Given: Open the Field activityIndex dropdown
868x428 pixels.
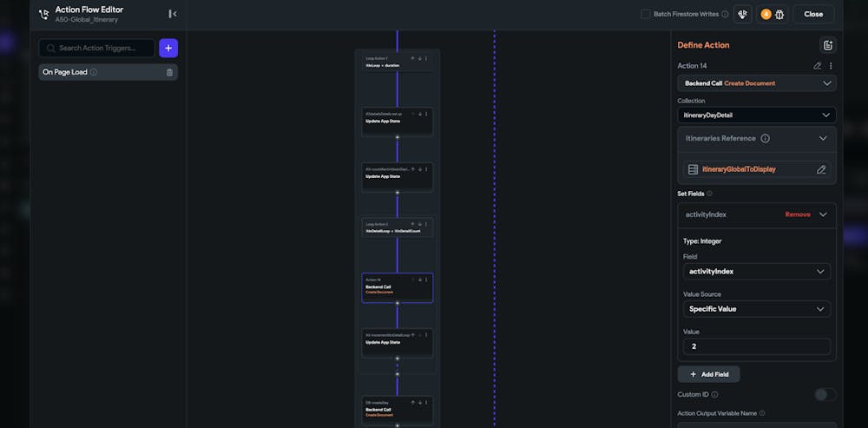Looking at the screenshot, I should click(757, 272).
